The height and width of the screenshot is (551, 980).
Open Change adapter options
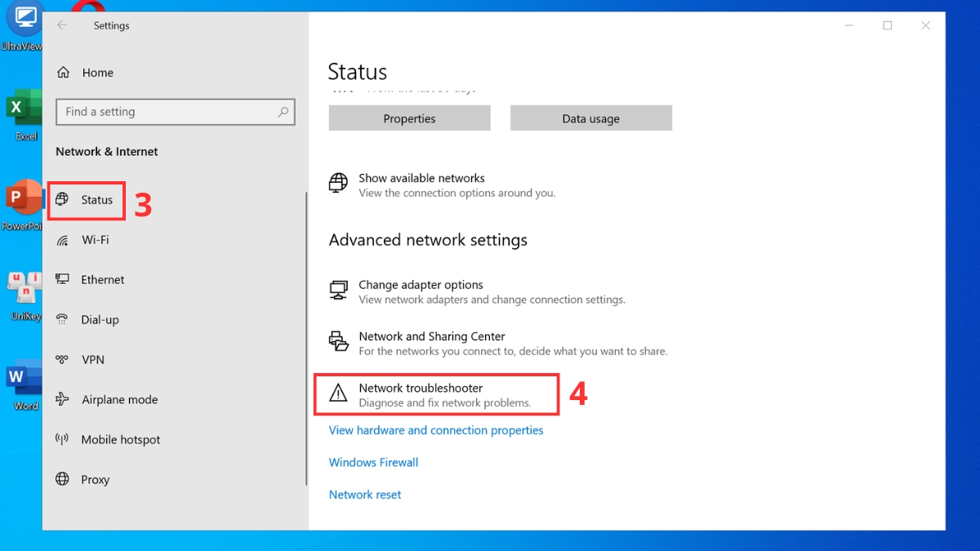pyautogui.click(x=421, y=284)
